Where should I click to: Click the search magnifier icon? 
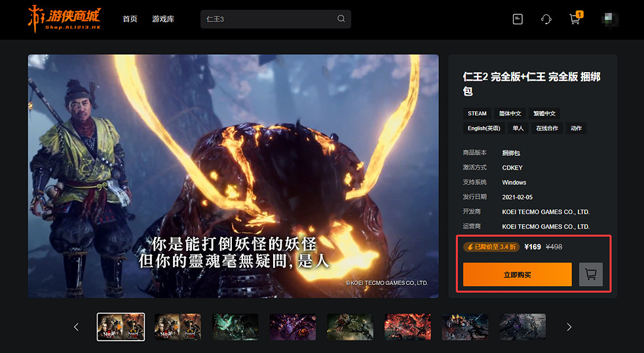341,18
